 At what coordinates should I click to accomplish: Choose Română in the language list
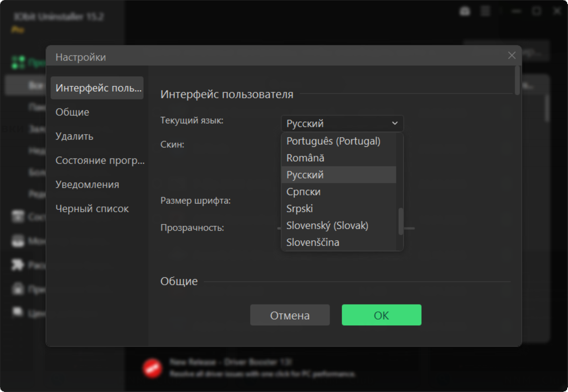[306, 158]
